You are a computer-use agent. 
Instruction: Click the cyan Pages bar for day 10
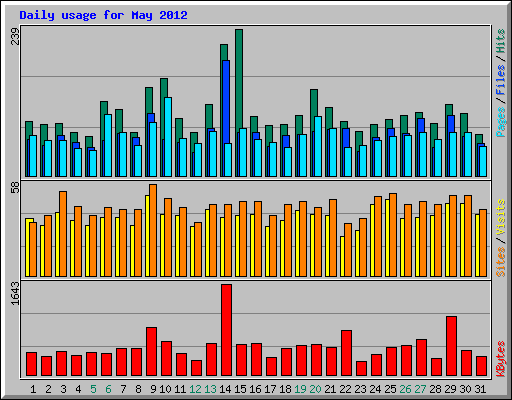click(x=168, y=137)
